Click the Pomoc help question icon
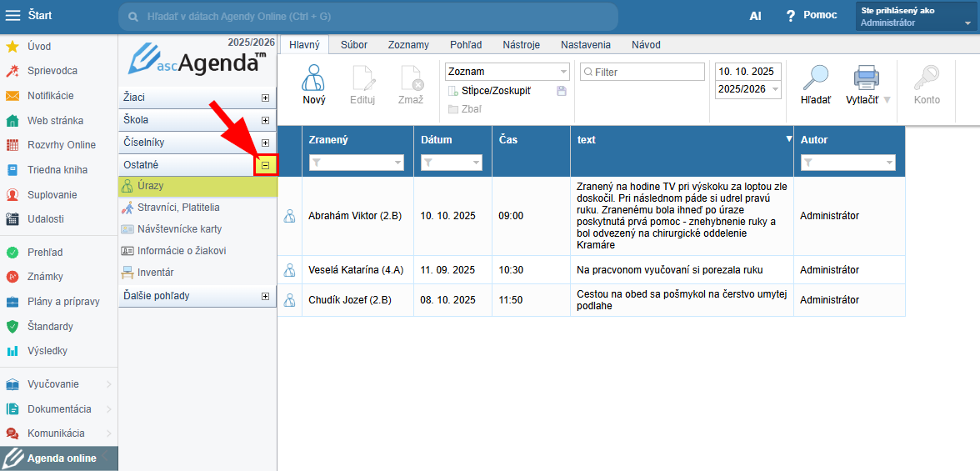 (791, 16)
